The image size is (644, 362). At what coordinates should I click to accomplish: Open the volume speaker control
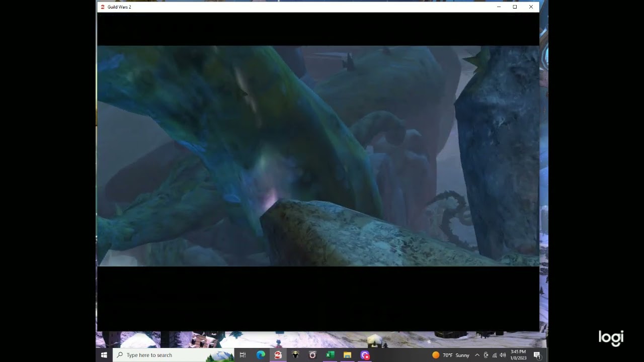[x=503, y=355]
